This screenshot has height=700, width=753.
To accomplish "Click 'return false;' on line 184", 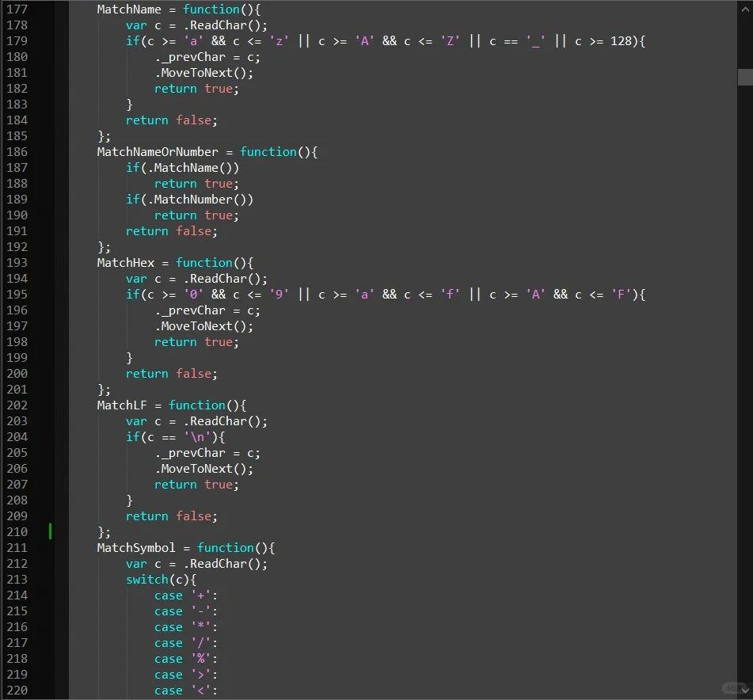I will pyautogui.click(x=172, y=120).
